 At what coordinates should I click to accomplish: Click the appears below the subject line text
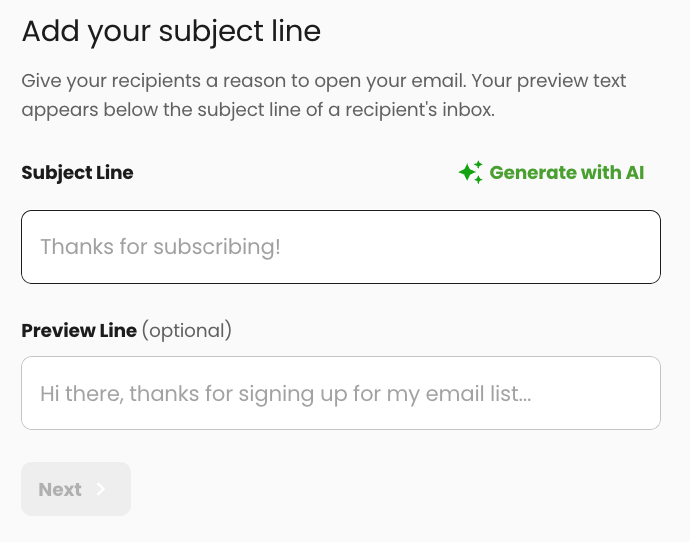tap(258, 110)
